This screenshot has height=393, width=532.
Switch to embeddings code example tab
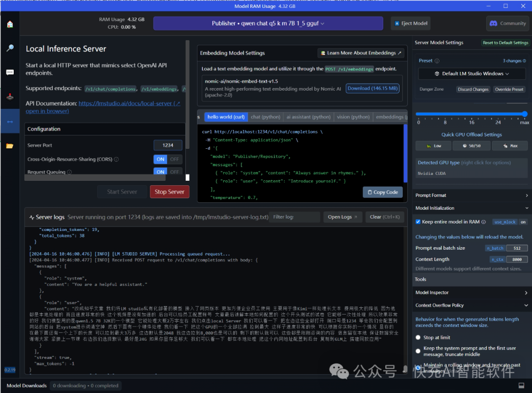pyautogui.click(x=391, y=117)
